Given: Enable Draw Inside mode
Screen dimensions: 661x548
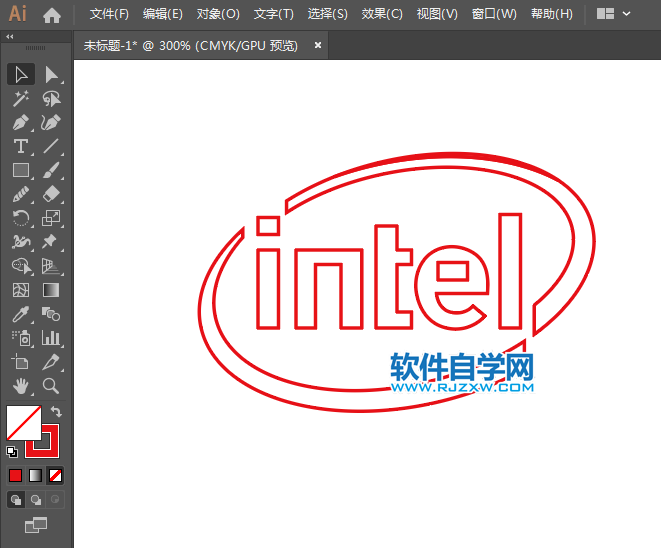Looking at the screenshot, I should coord(55,500).
